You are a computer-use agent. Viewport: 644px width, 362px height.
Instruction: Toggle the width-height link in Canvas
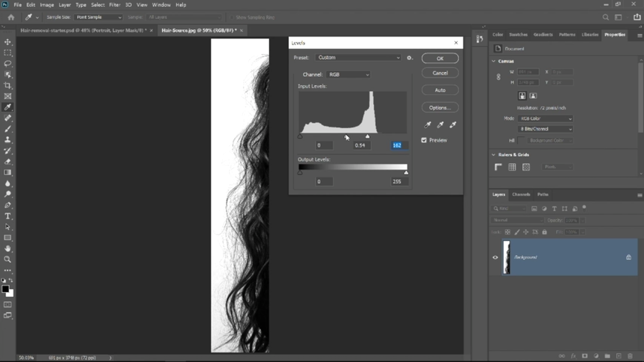499,77
